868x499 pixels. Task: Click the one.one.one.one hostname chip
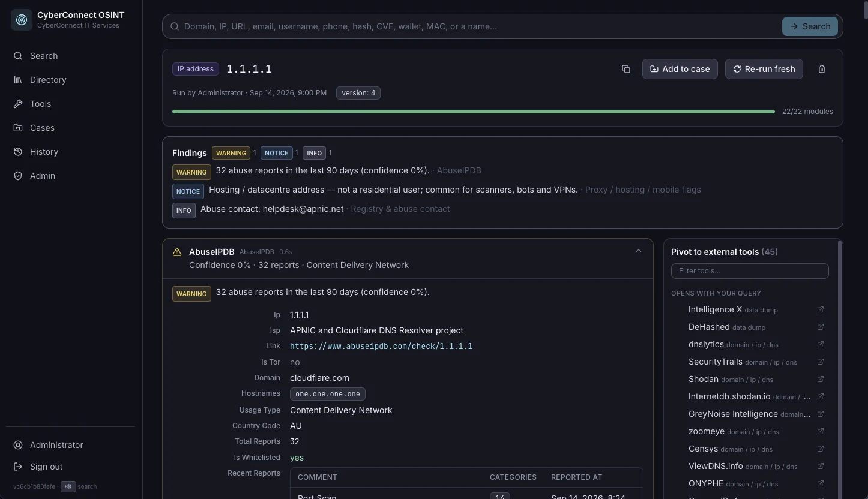[x=328, y=394]
